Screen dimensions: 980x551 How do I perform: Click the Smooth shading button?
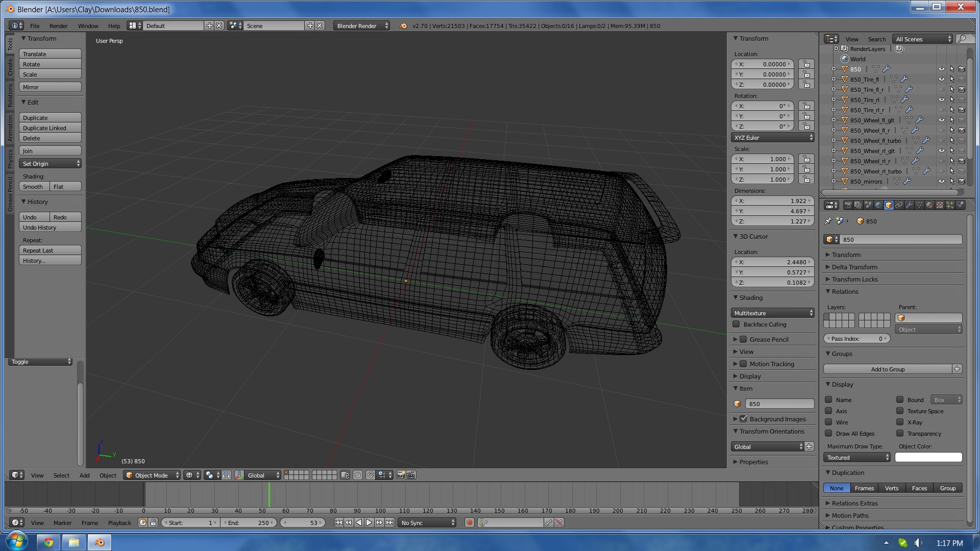pos(34,187)
